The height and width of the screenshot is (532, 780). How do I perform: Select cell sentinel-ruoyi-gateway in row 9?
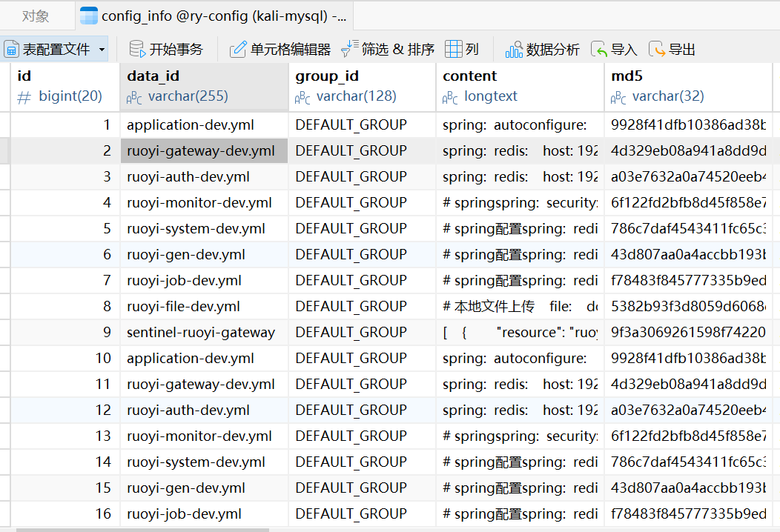(204, 332)
